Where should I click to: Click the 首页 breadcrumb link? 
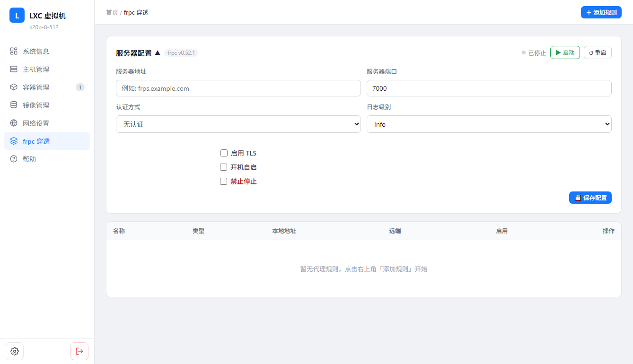[112, 12]
